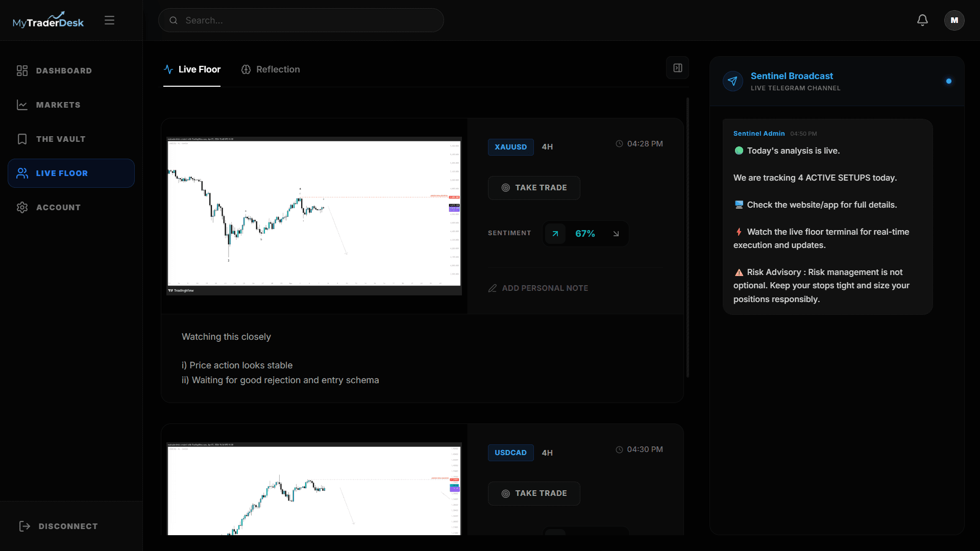Click the Search input field

pos(306,20)
